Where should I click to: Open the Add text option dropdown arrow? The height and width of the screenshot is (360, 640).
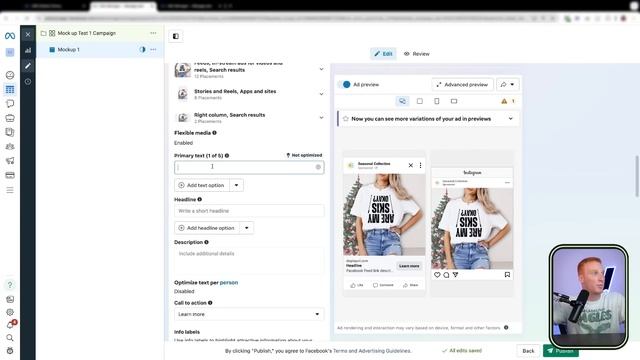tap(236, 185)
